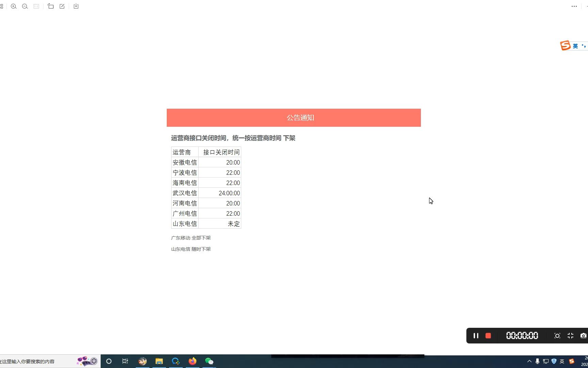The height and width of the screenshot is (368, 588).
Task: Click the 公告通知 header banner
Action: click(294, 118)
